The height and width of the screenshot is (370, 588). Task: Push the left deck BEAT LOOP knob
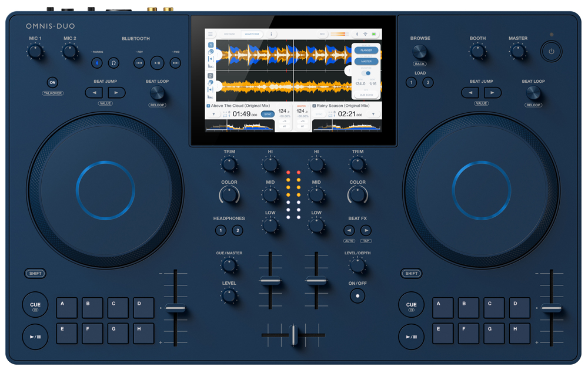pyautogui.click(x=157, y=93)
